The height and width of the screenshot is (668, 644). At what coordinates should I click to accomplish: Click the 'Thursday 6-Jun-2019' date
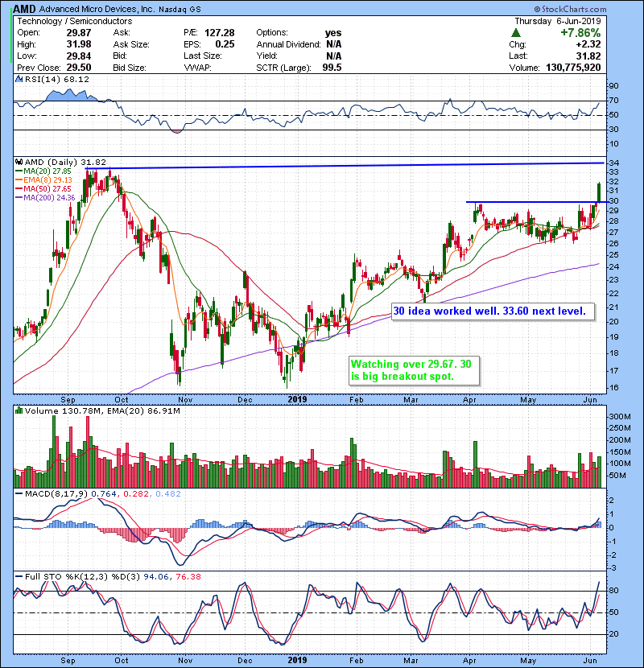[558, 21]
